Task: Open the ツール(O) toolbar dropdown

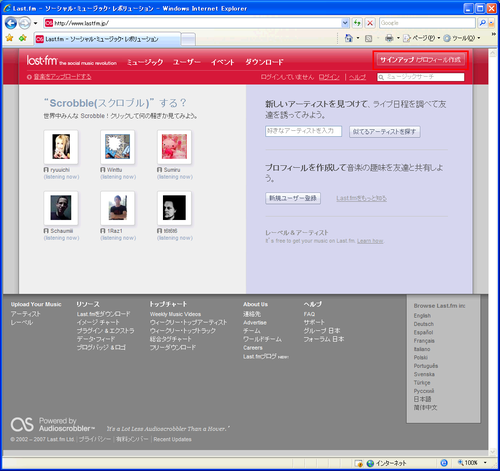Action: point(462,38)
